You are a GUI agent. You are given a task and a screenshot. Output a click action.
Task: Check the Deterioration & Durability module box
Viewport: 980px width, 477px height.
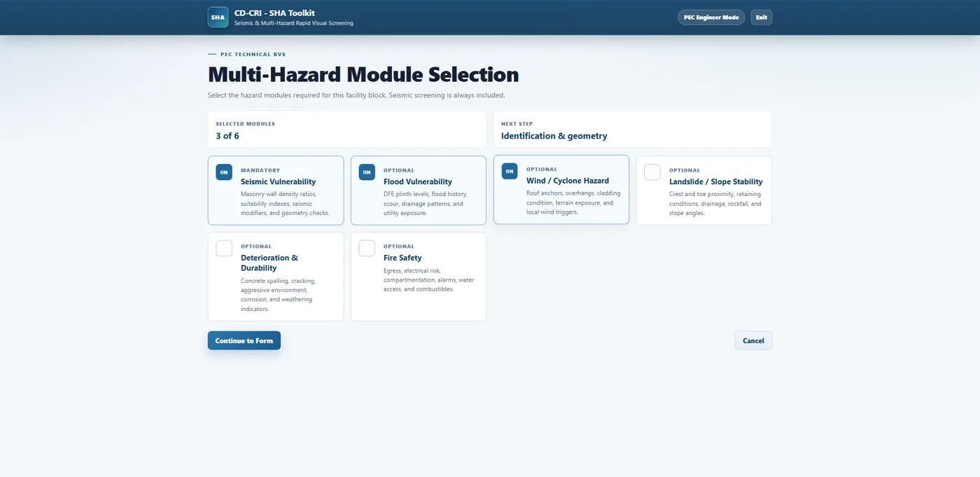pyautogui.click(x=224, y=248)
